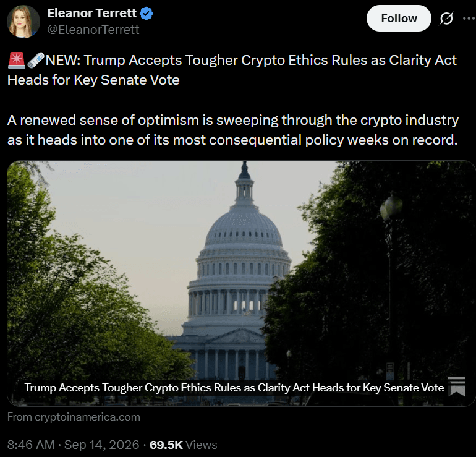
Task: Open the card caption headline overlay
Action: coord(234,388)
